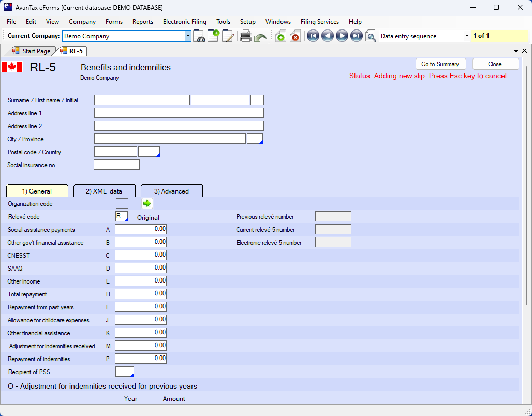This screenshot has height=416, width=532.
Task: Go to the first slip record
Action: pos(313,36)
